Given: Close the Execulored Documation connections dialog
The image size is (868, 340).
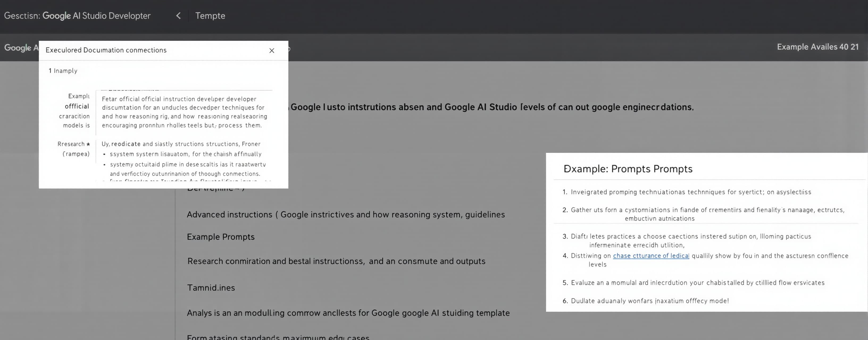Looking at the screenshot, I should (x=272, y=50).
